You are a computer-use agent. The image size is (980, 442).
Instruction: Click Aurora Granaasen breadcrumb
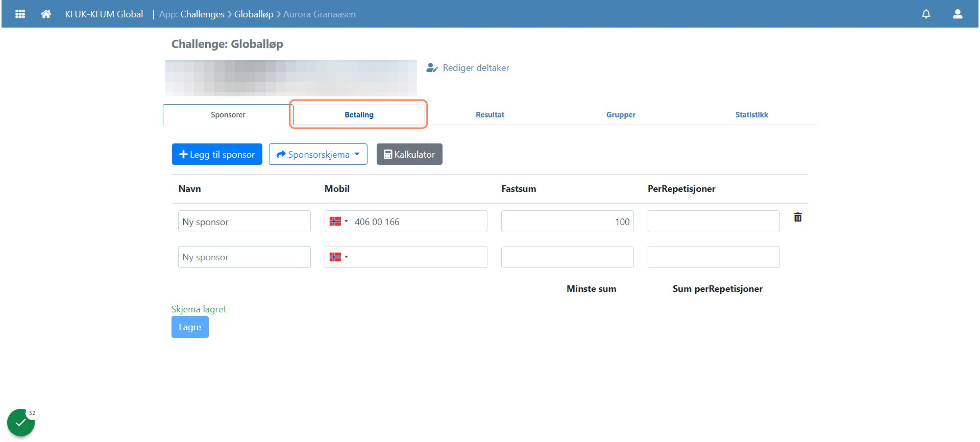point(320,14)
